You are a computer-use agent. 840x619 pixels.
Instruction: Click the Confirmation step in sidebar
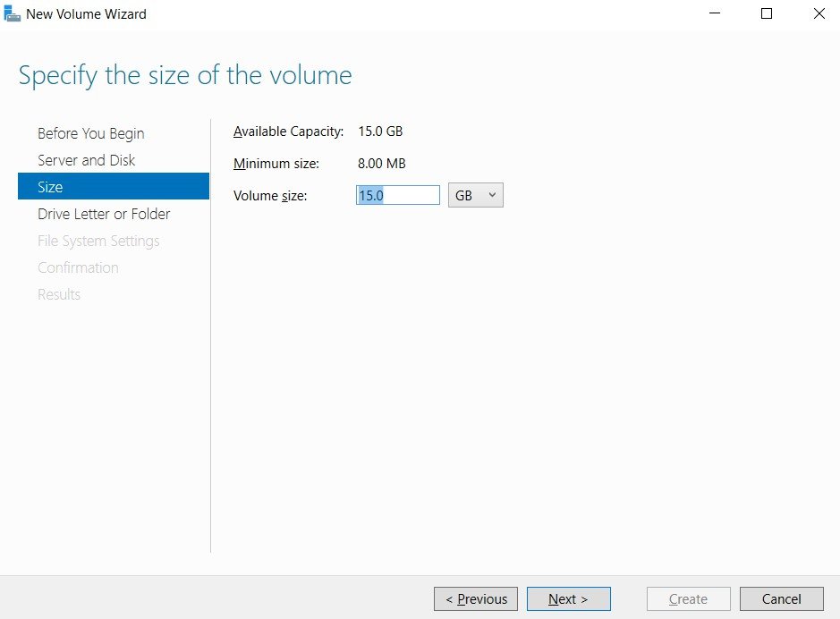(x=78, y=267)
